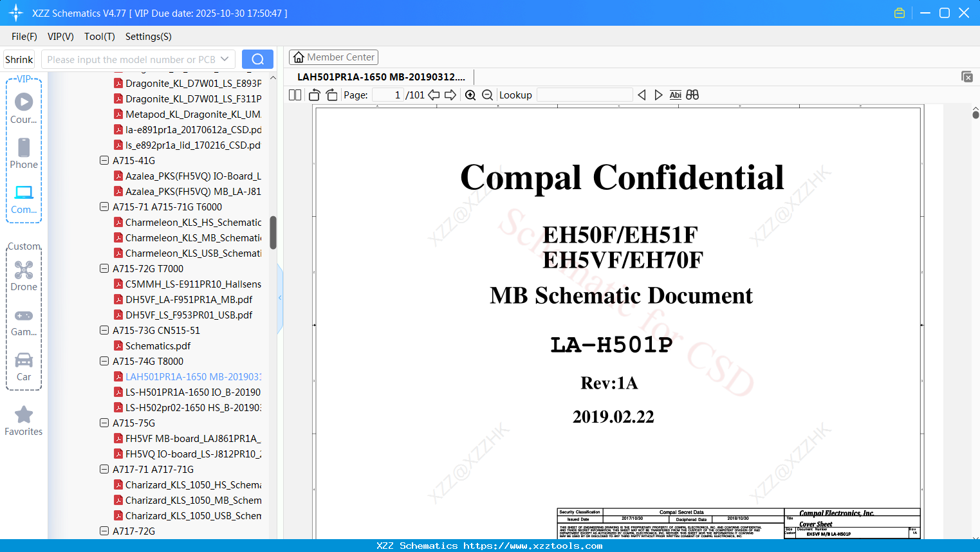The height and width of the screenshot is (552, 980).
Task: Open the Tool(T) menu
Action: point(100,37)
